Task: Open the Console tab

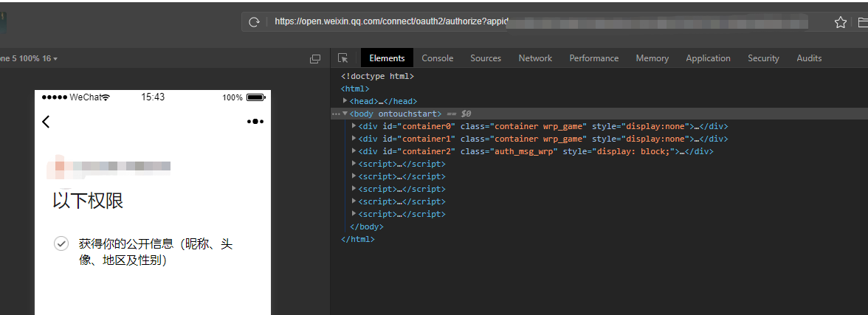Action: pos(437,58)
